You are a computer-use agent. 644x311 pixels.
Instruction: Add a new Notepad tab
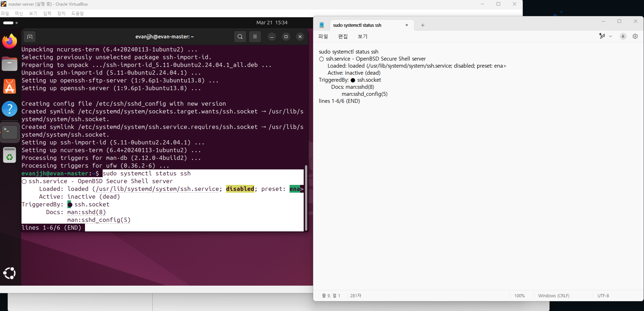[x=423, y=25]
